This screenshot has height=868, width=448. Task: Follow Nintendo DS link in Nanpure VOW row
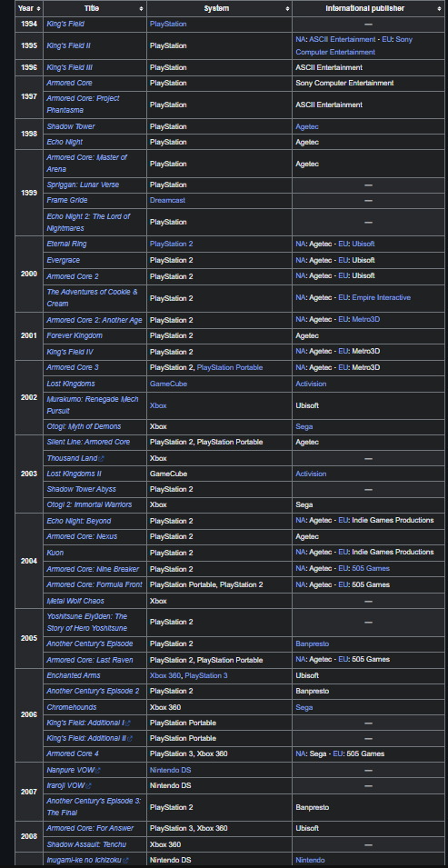pyautogui.click(x=171, y=771)
